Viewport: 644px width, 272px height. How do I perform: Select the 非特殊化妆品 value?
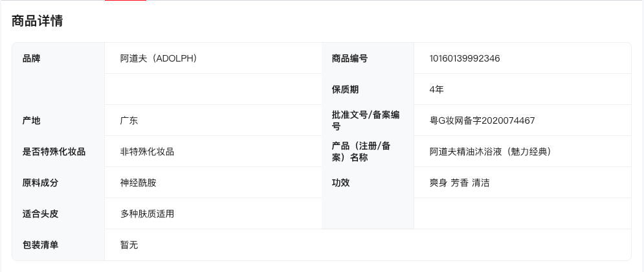click(147, 152)
